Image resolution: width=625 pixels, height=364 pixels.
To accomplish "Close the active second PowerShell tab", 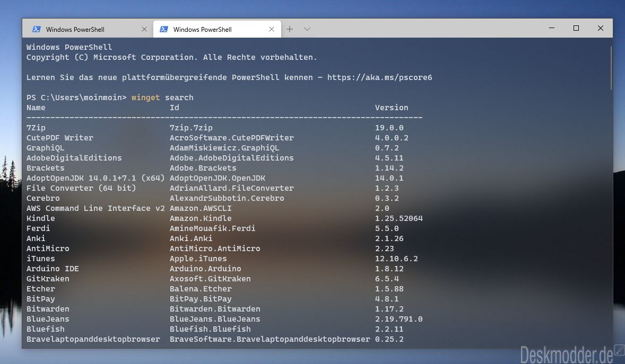I will tap(272, 29).
